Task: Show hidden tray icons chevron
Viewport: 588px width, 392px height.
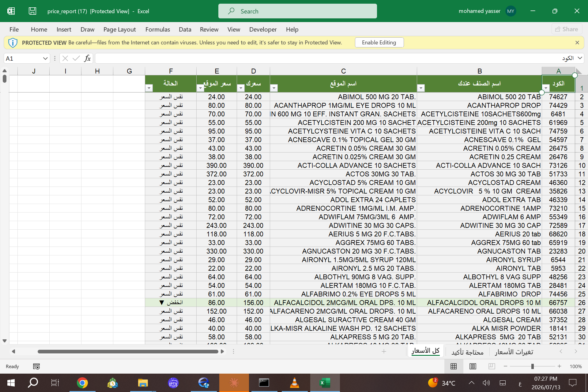Action: (x=472, y=383)
